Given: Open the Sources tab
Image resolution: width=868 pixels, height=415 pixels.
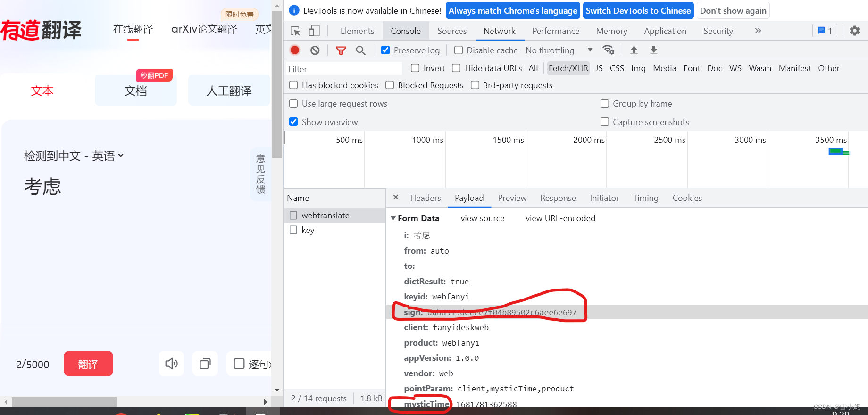Looking at the screenshot, I should [452, 31].
